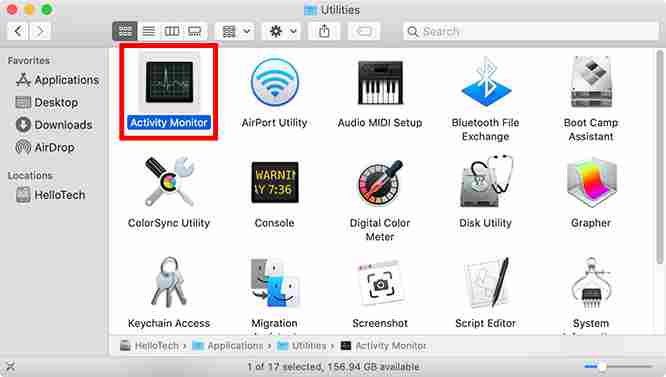
Task: Select the System Information icon
Action: (591, 282)
